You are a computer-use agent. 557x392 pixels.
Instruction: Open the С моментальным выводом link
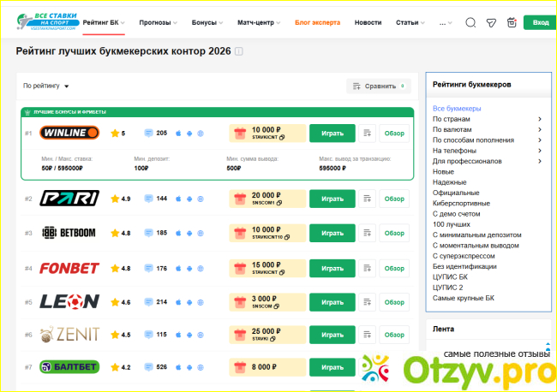coord(476,246)
